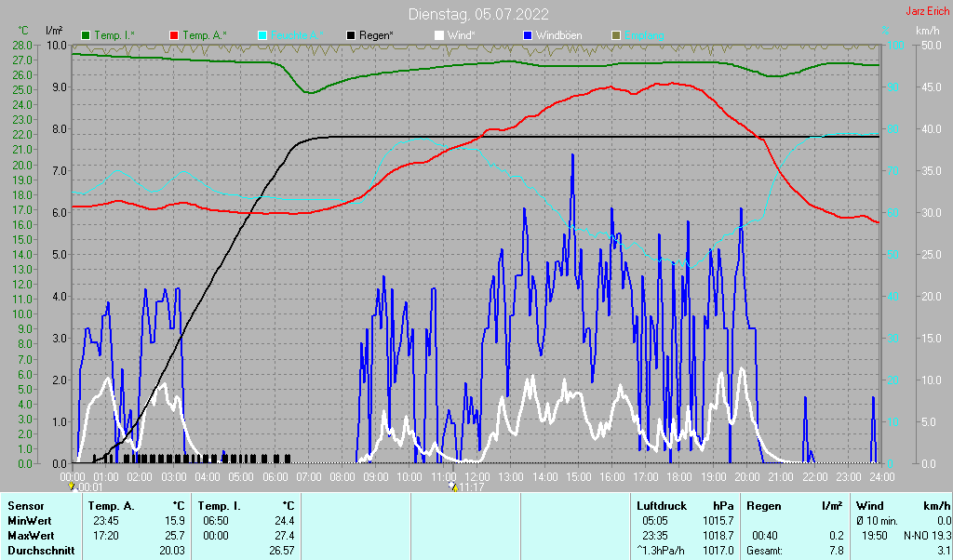Click the pressure value '1015.7'
Image resolution: width=953 pixels, height=560 pixels.
click(x=718, y=521)
